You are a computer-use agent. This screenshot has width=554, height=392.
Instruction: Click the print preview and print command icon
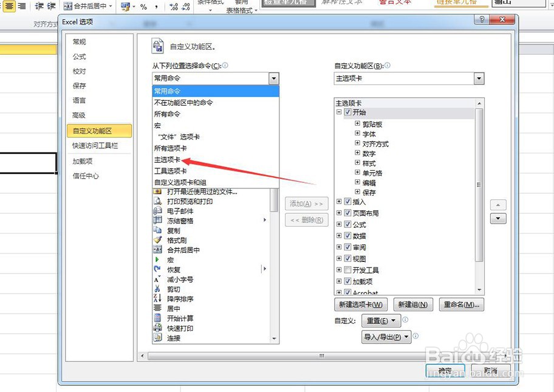(x=157, y=201)
